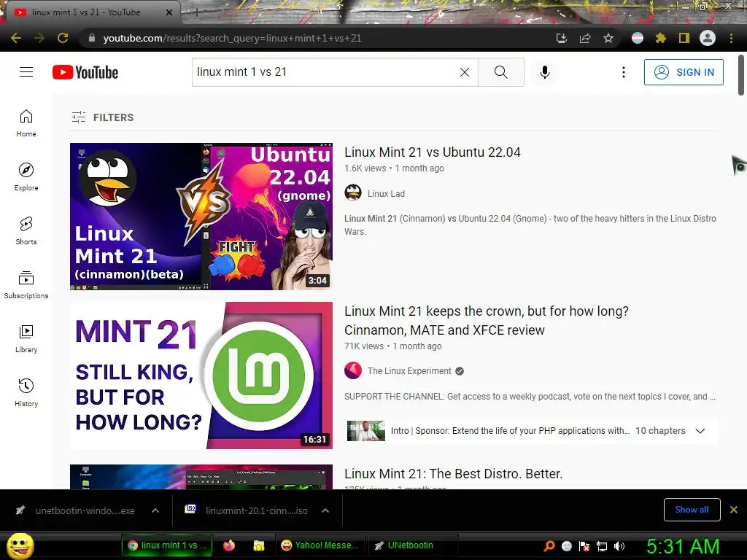Close the YouTube browser tab

pos(169,12)
